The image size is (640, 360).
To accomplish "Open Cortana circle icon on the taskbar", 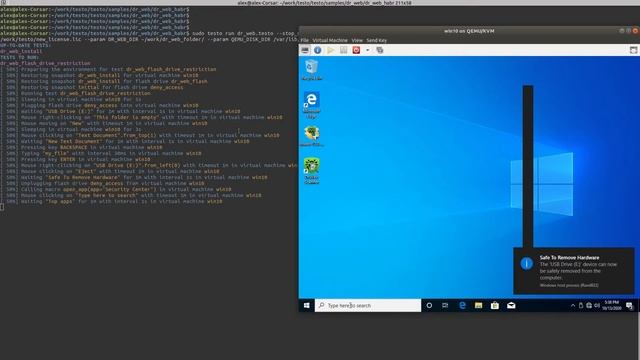I will 429,305.
